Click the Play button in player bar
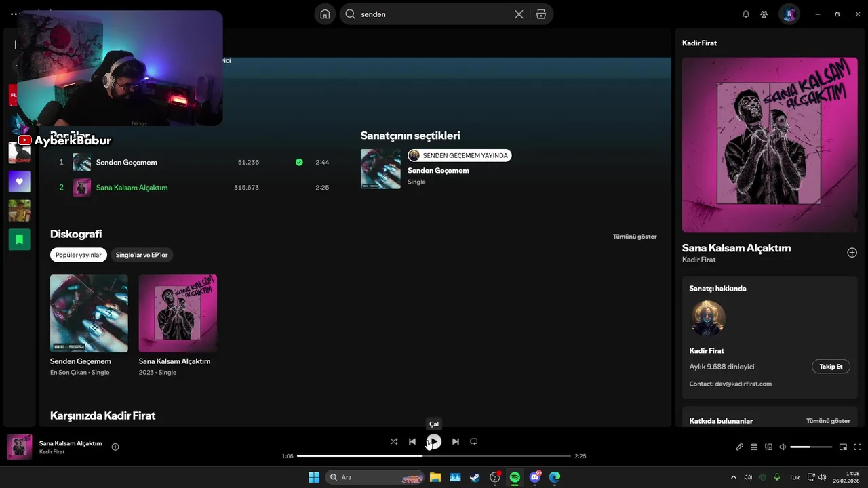 pyautogui.click(x=434, y=441)
